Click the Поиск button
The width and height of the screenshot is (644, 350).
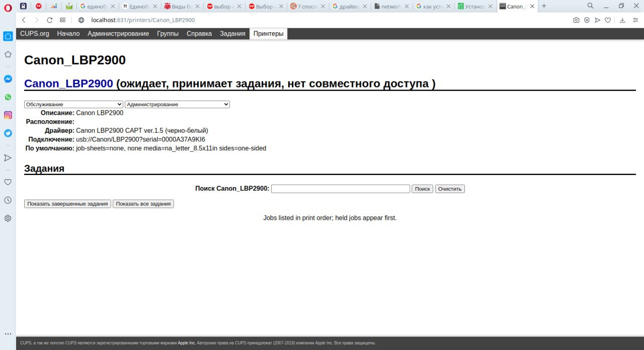coord(422,189)
